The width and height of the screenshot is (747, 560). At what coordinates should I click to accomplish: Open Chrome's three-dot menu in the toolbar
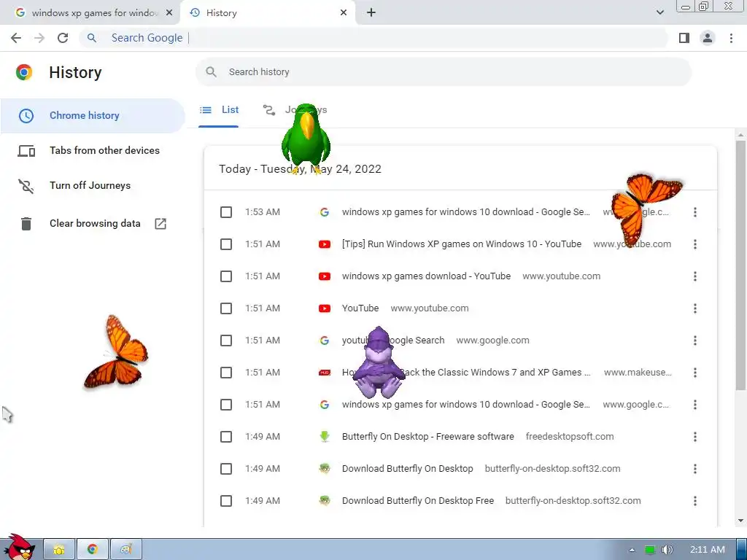pos(731,38)
